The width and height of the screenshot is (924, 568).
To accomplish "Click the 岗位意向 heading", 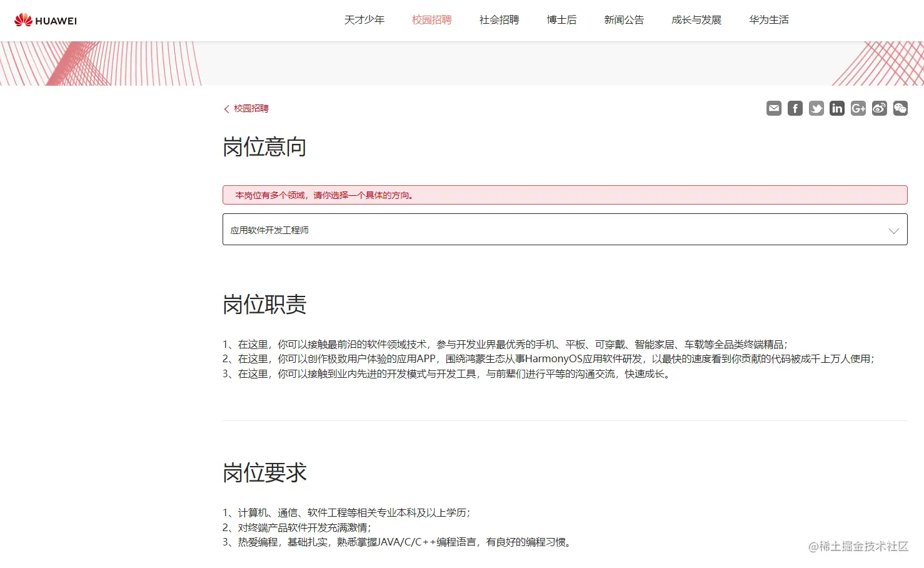I will point(264,147).
